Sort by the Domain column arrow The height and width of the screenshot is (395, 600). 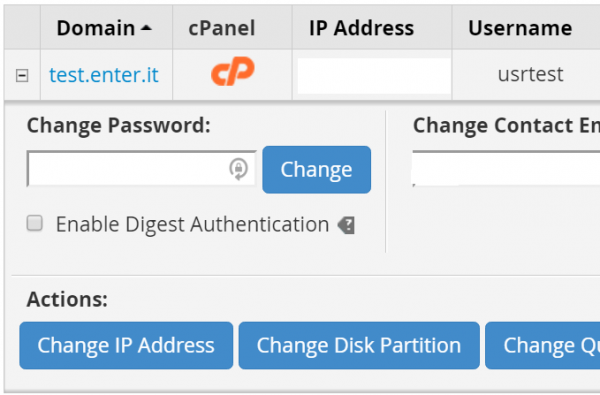point(147,28)
